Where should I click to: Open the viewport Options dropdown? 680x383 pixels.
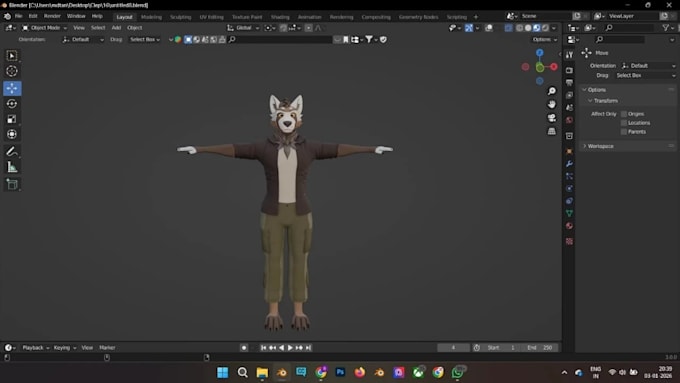point(545,39)
